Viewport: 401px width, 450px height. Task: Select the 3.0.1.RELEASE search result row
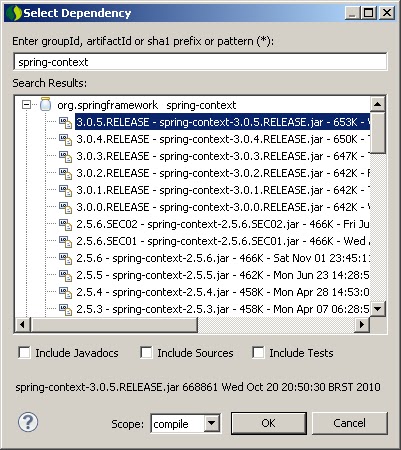(x=222, y=190)
